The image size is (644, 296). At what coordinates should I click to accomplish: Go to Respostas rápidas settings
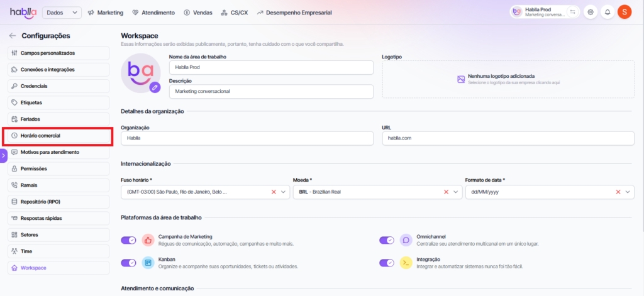click(x=58, y=218)
